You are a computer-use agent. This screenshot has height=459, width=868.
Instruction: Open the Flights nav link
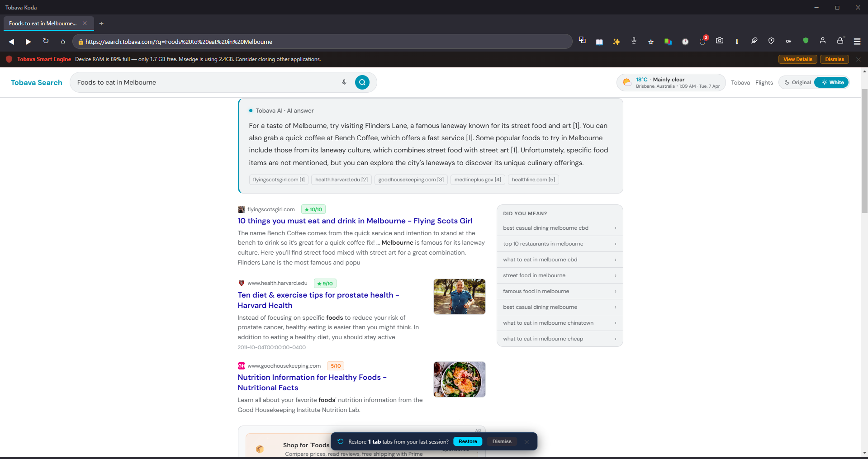pyautogui.click(x=764, y=82)
